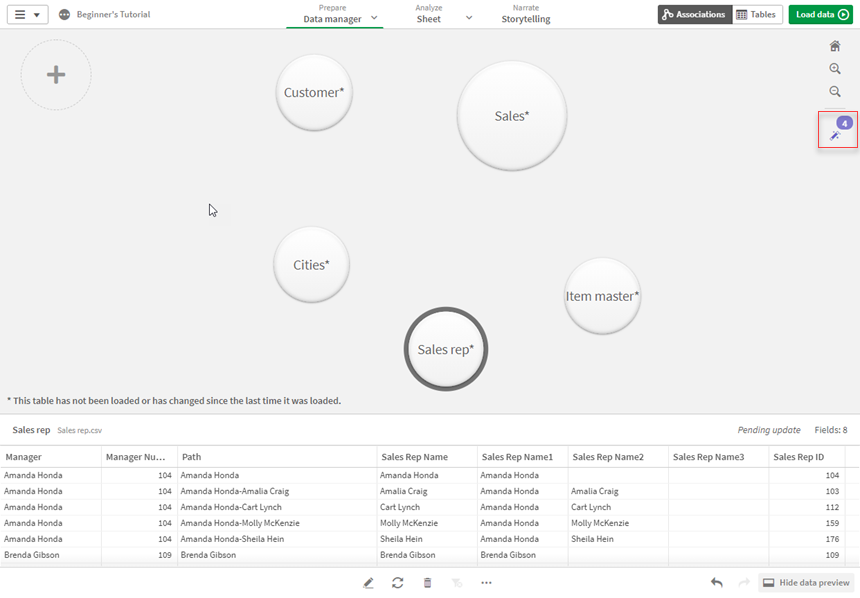Redo the last undone action

744,583
